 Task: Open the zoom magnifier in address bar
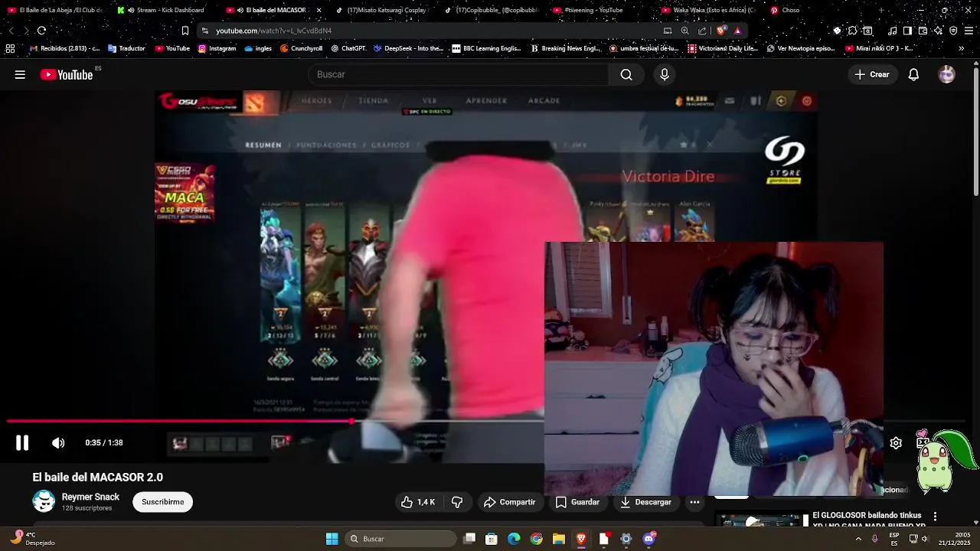684,31
